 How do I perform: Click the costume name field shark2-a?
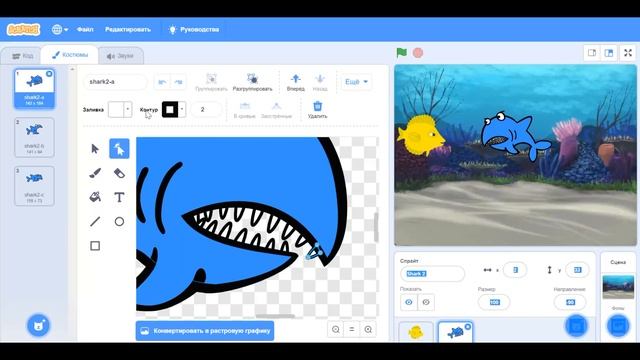[x=115, y=82]
